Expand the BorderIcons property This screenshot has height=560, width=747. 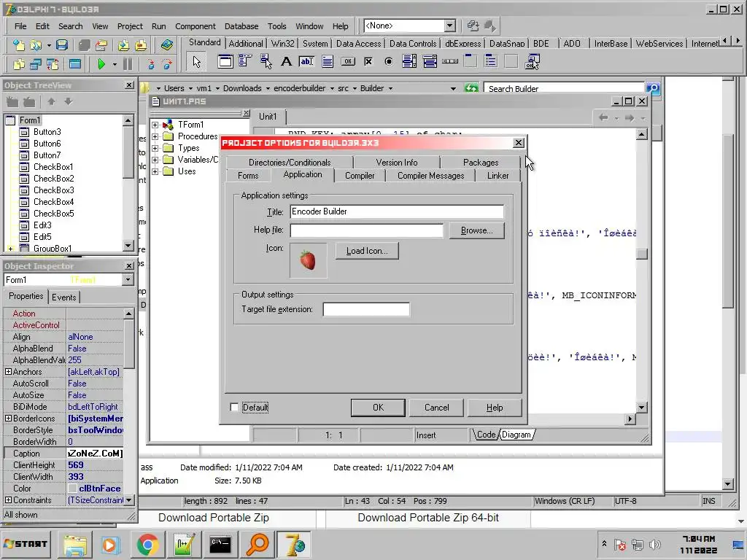[8, 418]
